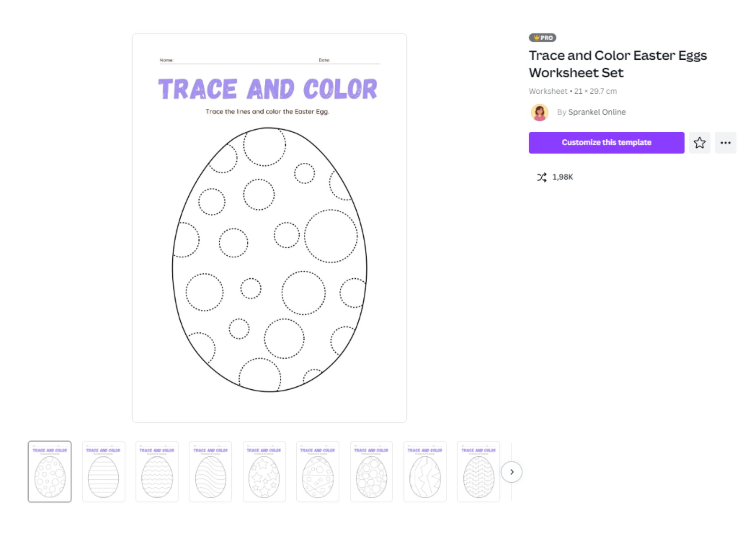
Task: Select the chevron pattern egg thumbnail
Action: (479, 472)
